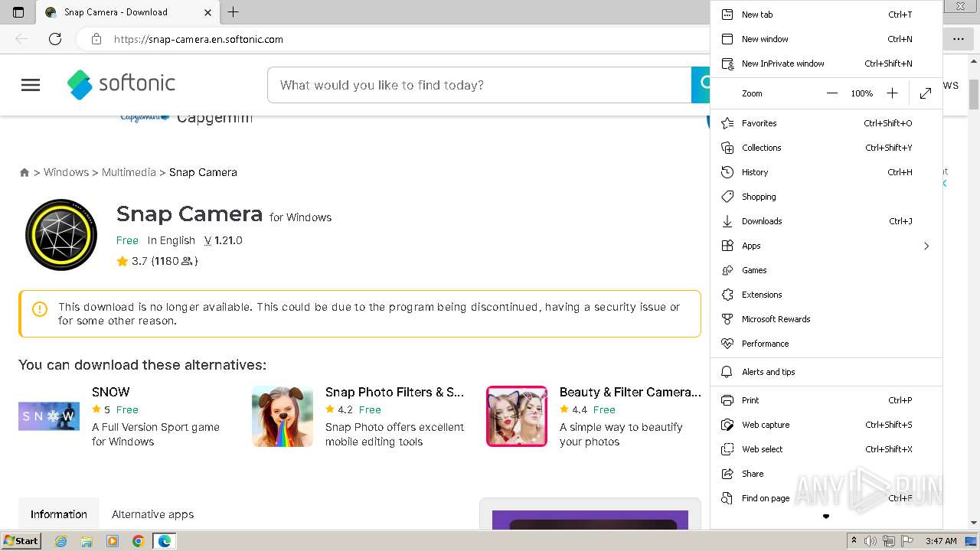This screenshot has width=980, height=551.
Task: Open Internet Explorer from taskbar
Action: [61, 541]
